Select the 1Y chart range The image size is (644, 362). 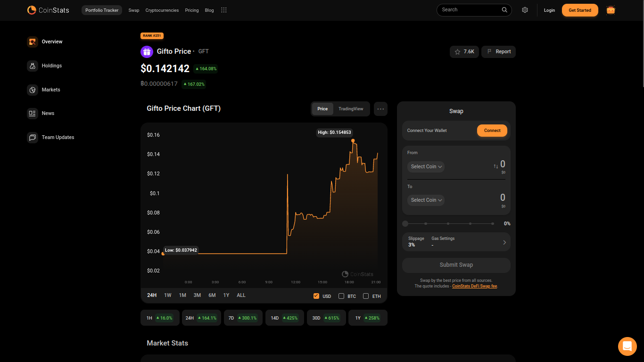click(x=226, y=296)
